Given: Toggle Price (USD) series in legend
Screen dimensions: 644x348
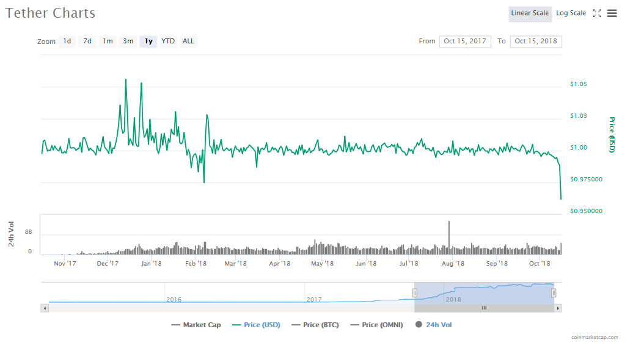Looking at the screenshot, I should pyautogui.click(x=256, y=325).
